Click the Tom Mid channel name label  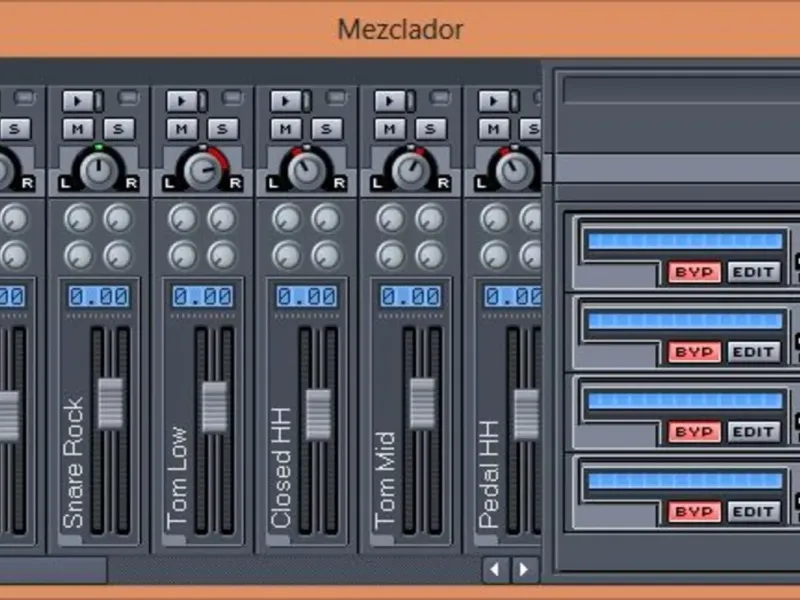pyautogui.click(x=386, y=480)
